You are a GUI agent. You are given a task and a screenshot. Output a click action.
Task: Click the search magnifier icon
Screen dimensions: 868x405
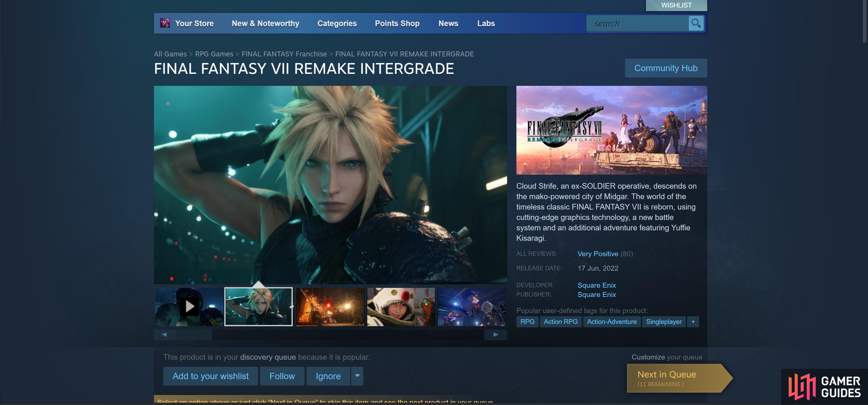coord(696,23)
